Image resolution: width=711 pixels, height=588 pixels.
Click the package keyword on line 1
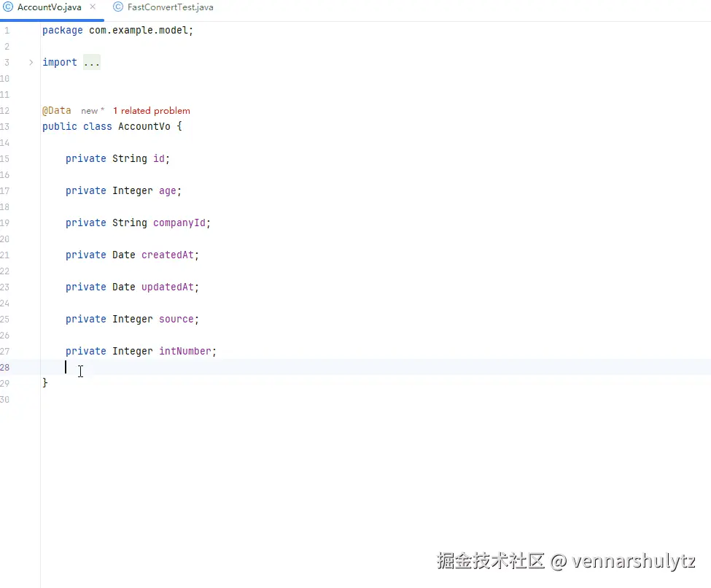point(62,30)
